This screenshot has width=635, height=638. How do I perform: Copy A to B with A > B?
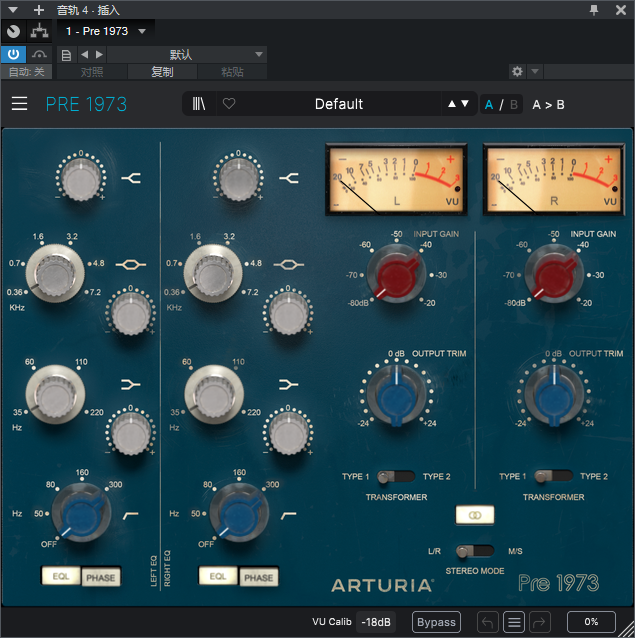(x=548, y=105)
